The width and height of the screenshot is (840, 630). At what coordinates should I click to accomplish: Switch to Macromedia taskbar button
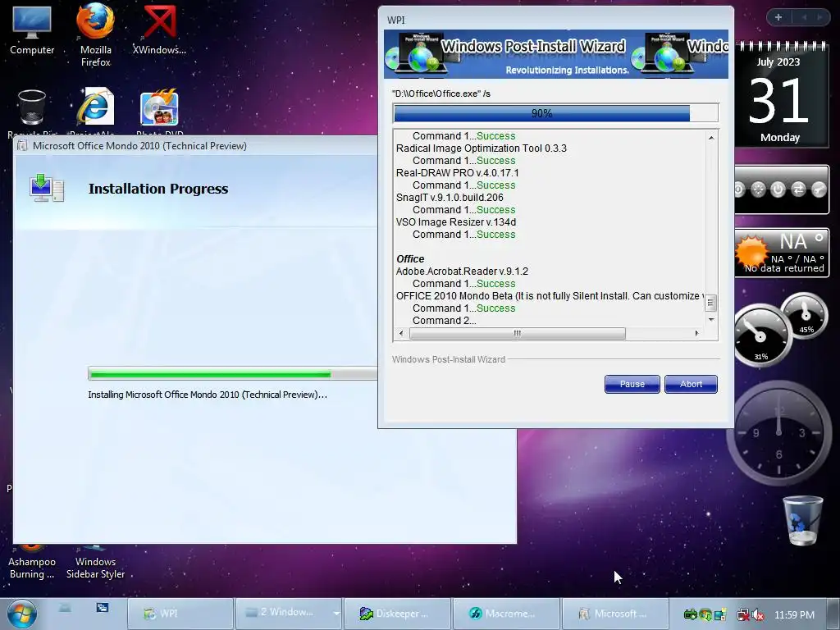pyautogui.click(x=506, y=614)
